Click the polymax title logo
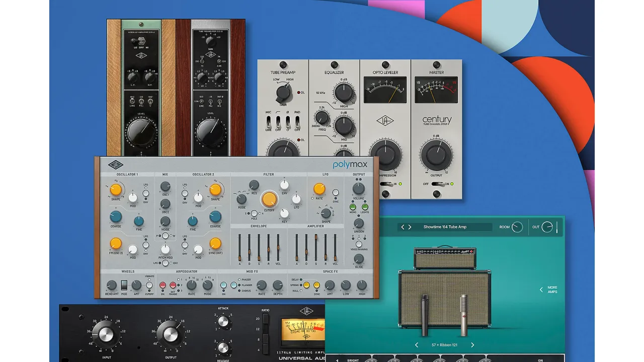Viewport: 644px width, 362px height. point(350,164)
